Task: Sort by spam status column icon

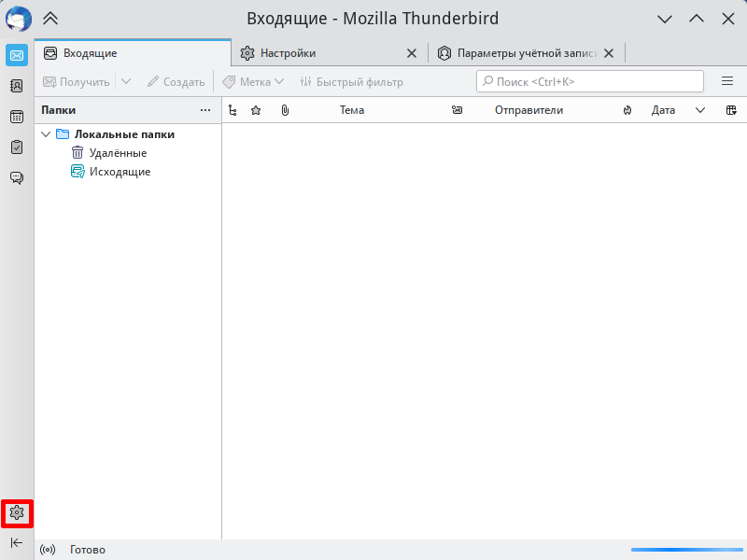Action: [627, 110]
